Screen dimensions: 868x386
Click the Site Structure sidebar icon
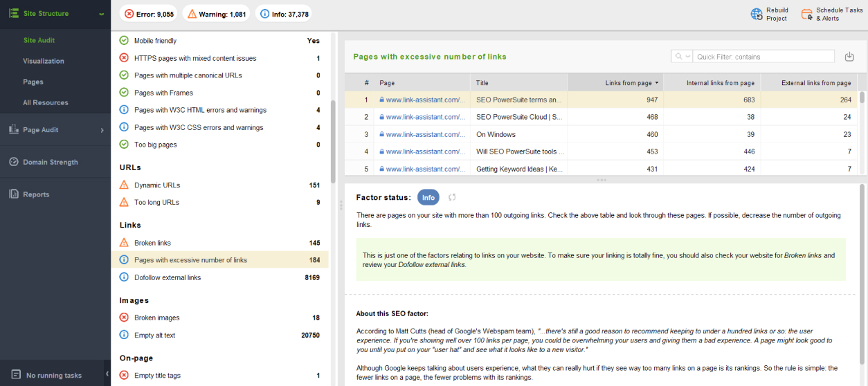[13, 13]
